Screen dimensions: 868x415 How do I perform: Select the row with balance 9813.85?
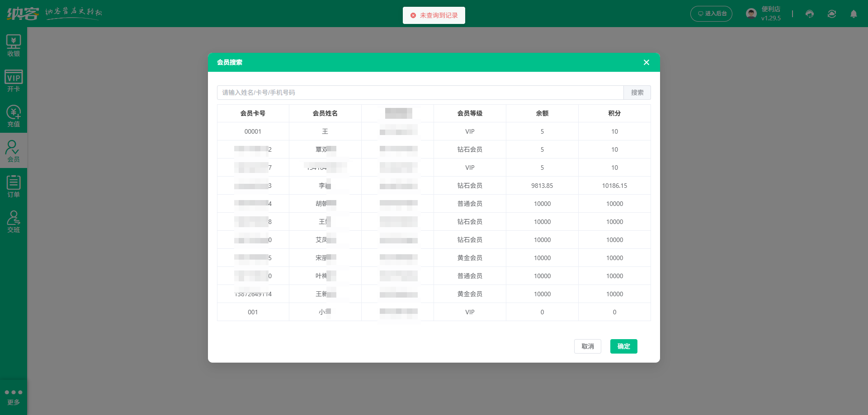pos(542,186)
